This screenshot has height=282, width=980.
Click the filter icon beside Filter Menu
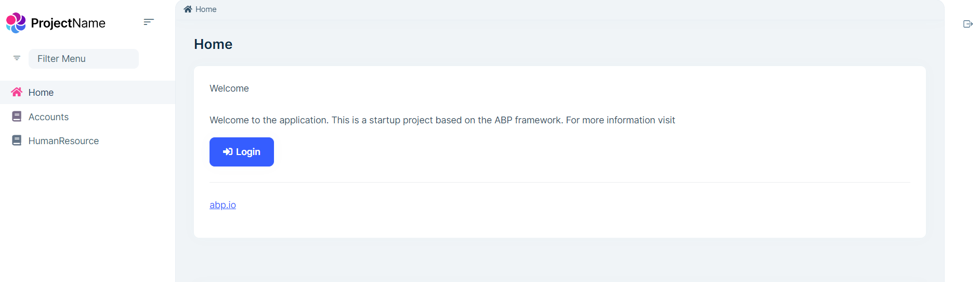tap(17, 58)
